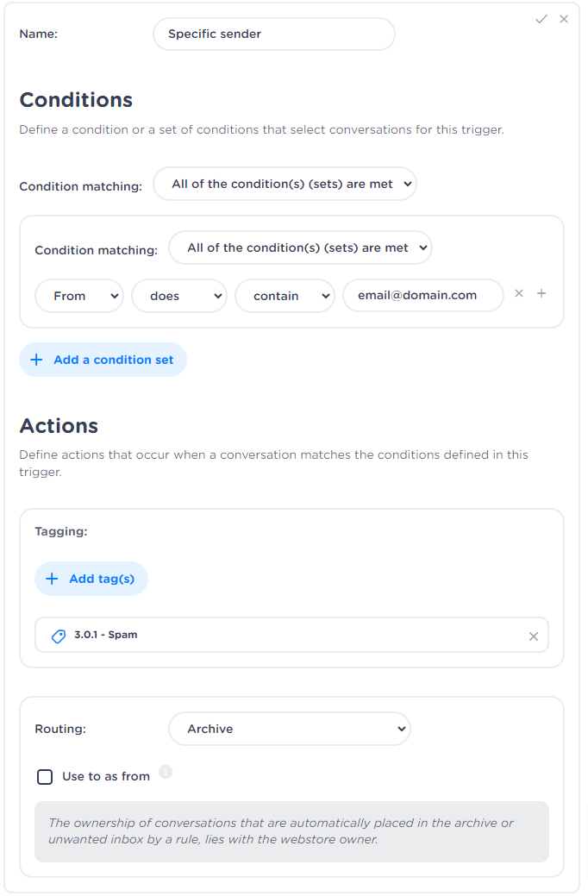
Task: Open the From field selector dropdown
Action: pyautogui.click(x=79, y=296)
